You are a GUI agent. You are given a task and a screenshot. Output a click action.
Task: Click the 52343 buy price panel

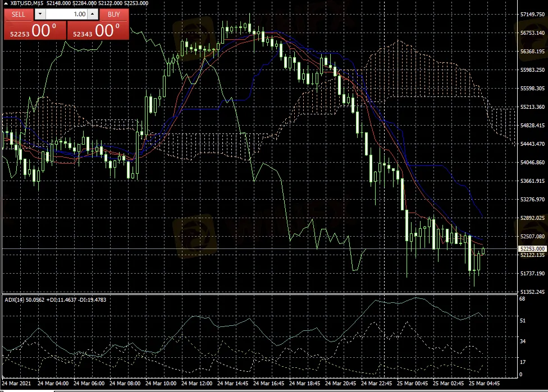(x=98, y=30)
